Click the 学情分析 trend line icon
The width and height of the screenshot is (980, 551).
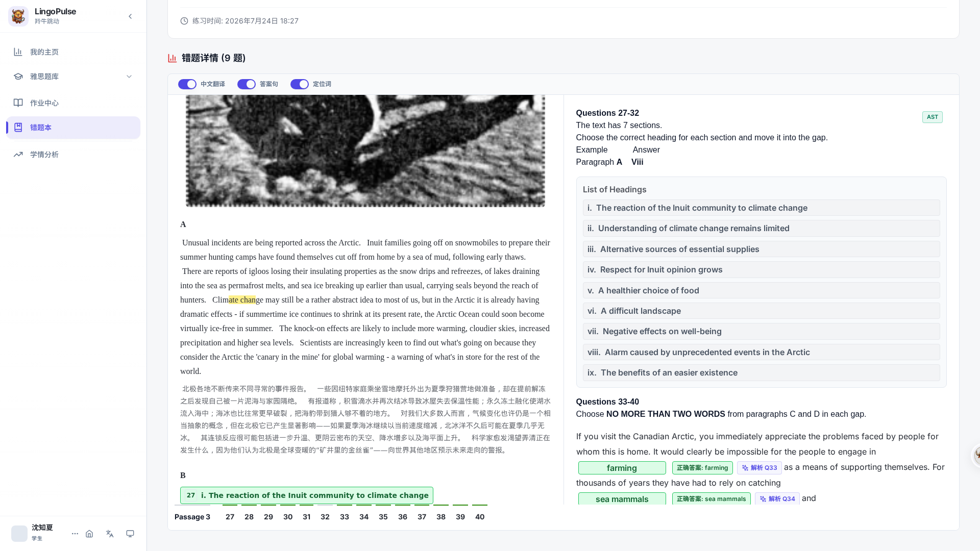(18, 155)
